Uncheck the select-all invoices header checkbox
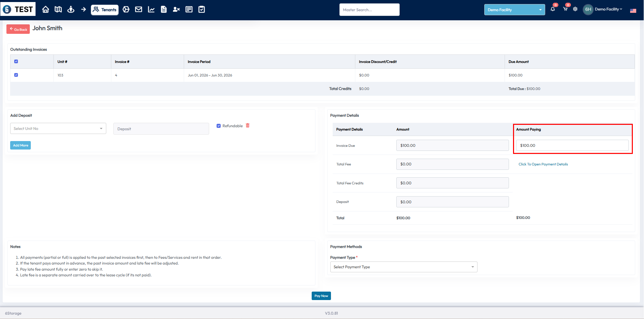 [16, 62]
